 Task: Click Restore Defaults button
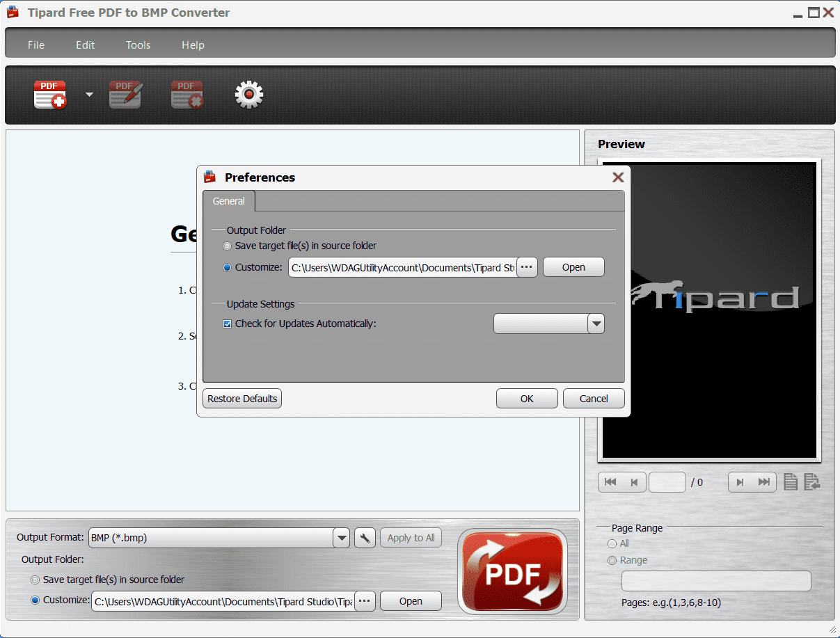click(242, 399)
